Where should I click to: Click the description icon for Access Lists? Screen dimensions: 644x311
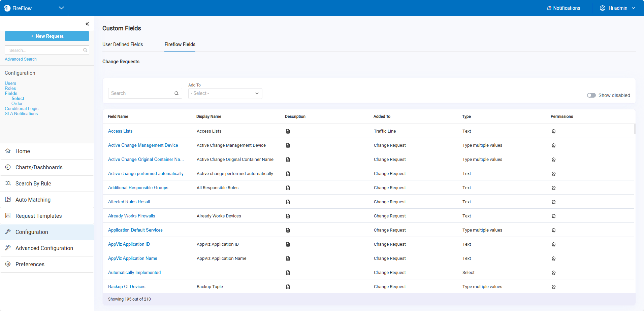click(288, 131)
